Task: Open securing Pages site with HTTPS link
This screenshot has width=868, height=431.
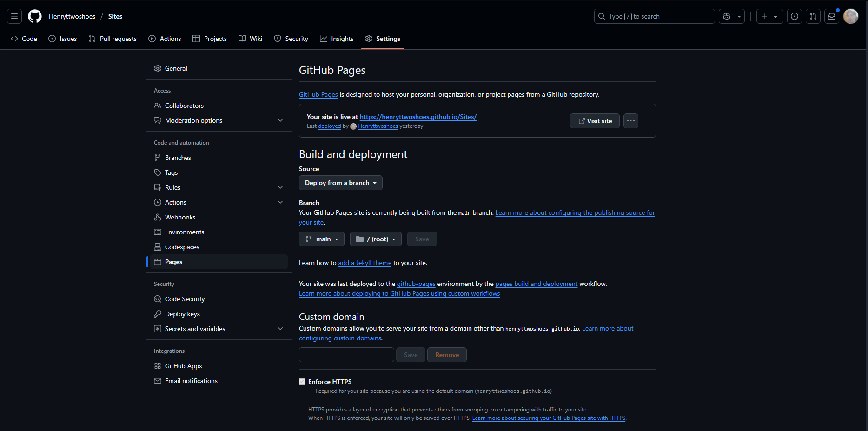Action: click(x=549, y=418)
